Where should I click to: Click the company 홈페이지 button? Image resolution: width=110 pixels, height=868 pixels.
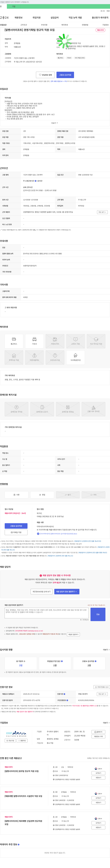(99, 732)
